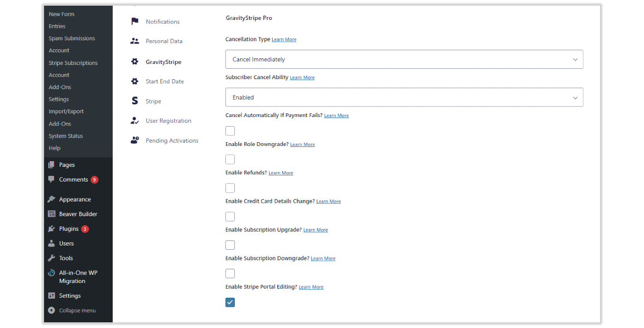Open Learn More for Stripe Portal Editing
Screen dimensions: 644x328
[x=311, y=287]
